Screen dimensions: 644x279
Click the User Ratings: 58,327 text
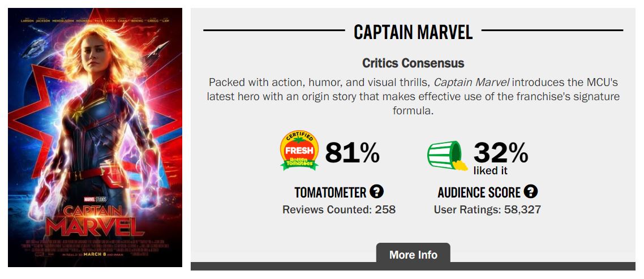pyautogui.click(x=487, y=210)
